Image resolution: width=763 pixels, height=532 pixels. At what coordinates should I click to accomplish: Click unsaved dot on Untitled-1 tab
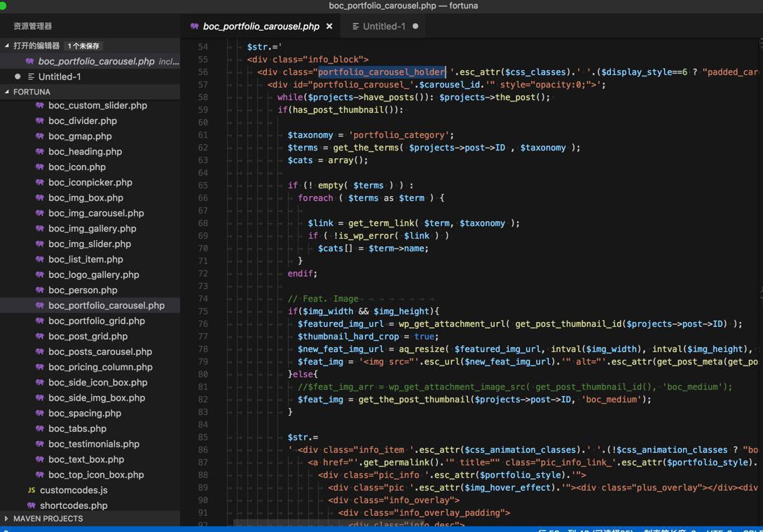(415, 27)
